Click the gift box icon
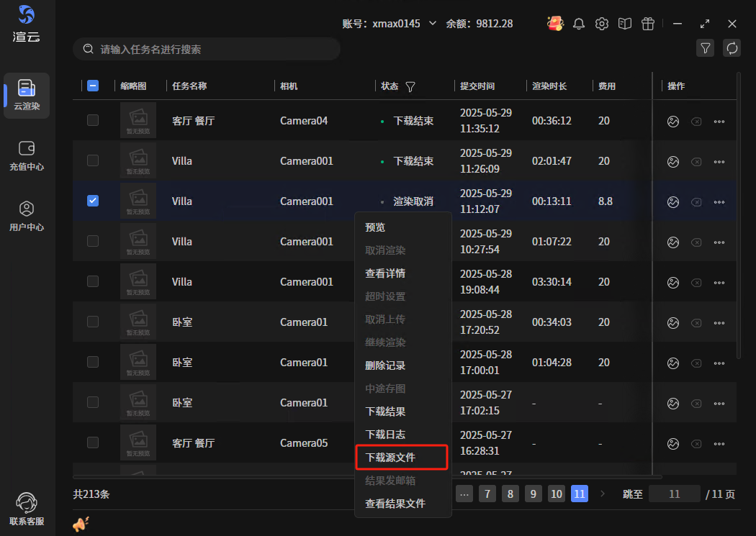Image resolution: width=756 pixels, height=536 pixels. point(648,24)
